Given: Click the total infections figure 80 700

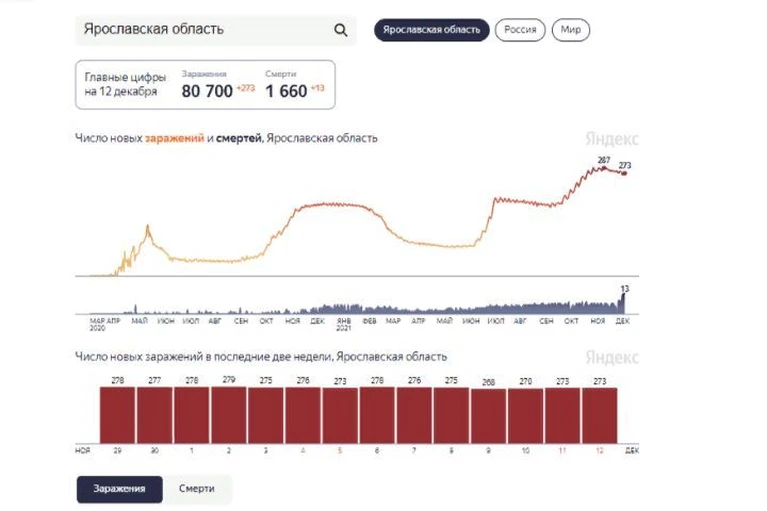Looking at the screenshot, I should coord(207,91).
